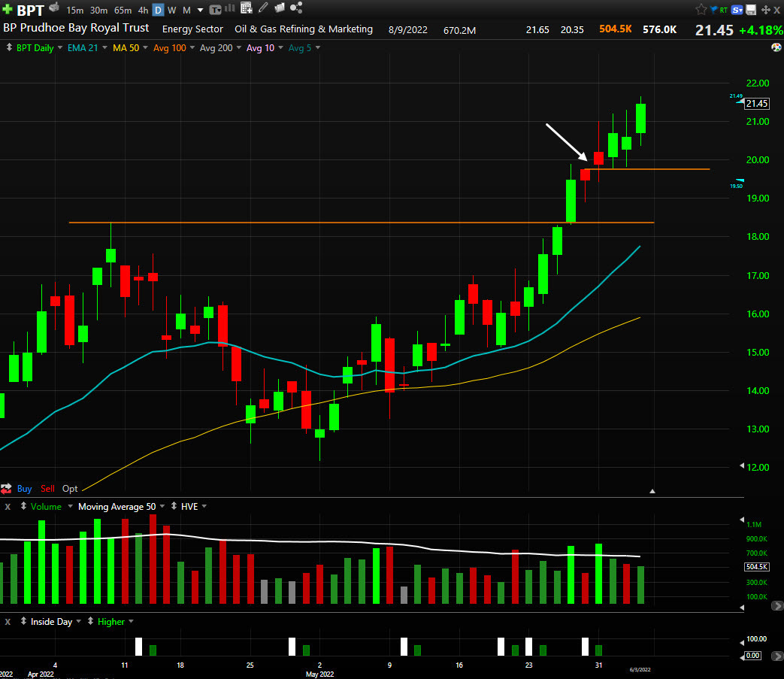Click the Buy button
Screen dimensions: 784x679
coord(25,489)
